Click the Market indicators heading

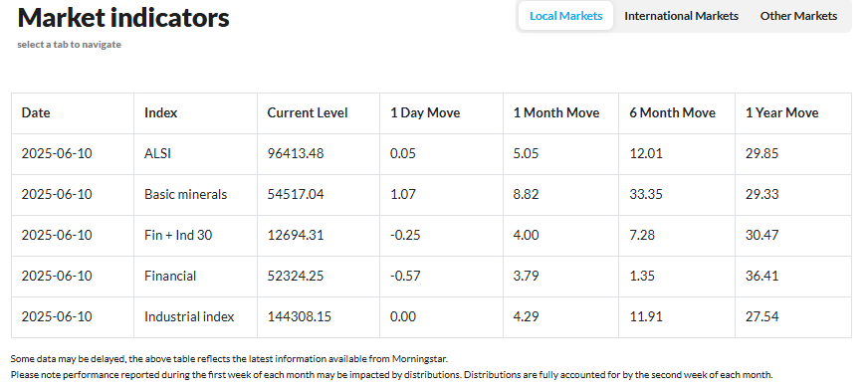tap(123, 17)
